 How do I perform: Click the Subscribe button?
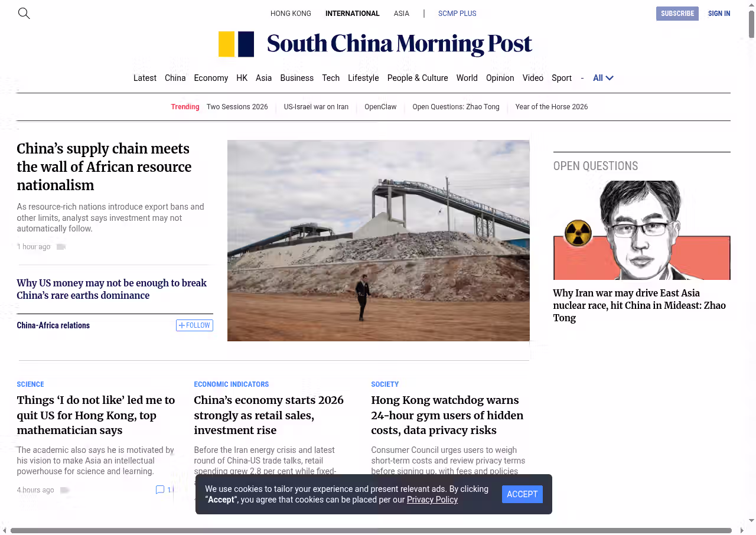pos(677,14)
